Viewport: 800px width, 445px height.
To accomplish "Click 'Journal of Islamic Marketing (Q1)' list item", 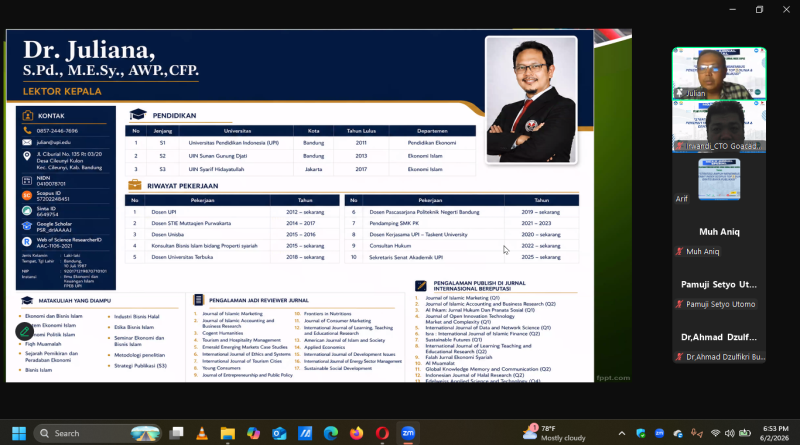I will pos(462,298).
